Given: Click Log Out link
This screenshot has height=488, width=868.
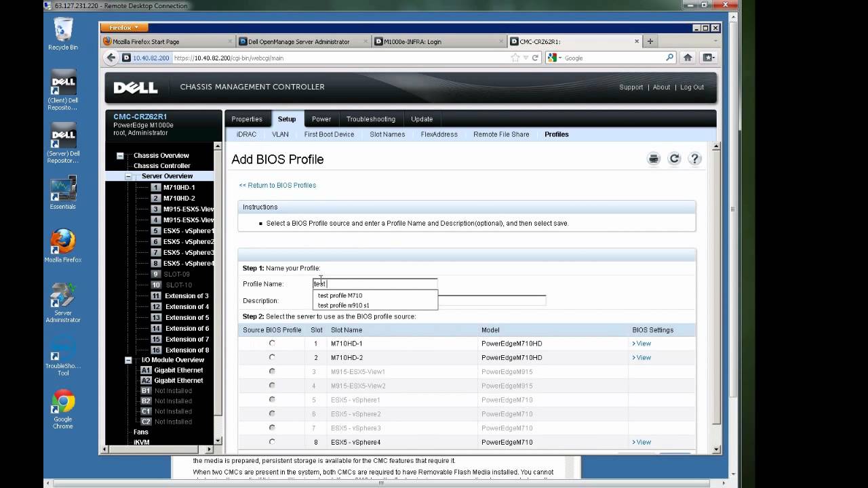Looking at the screenshot, I should click(692, 87).
